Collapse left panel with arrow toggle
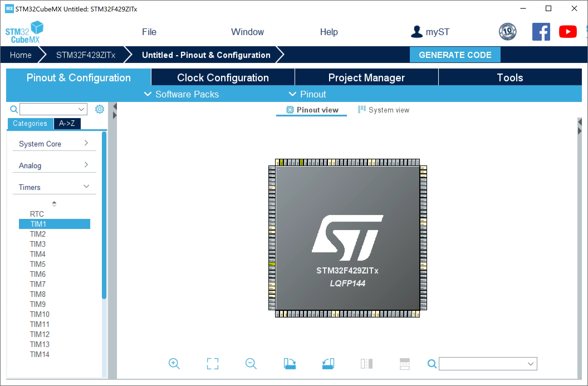Image resolution: width=588 pixels, height=386 pixels. (115, 106)
